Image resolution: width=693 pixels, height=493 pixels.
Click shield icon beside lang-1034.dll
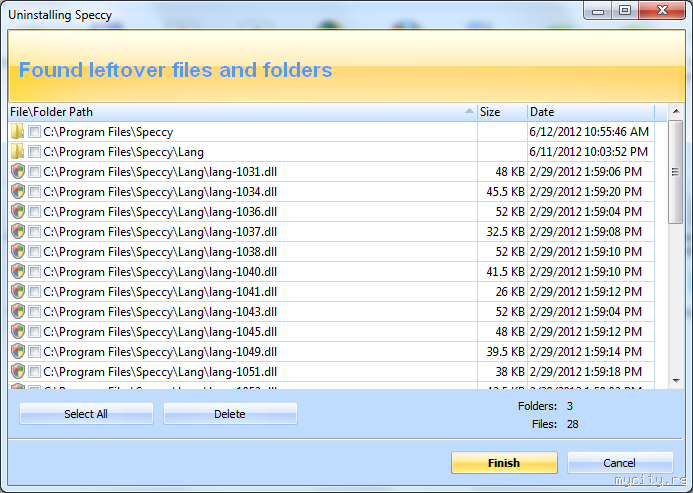click(x=18, y=191)
